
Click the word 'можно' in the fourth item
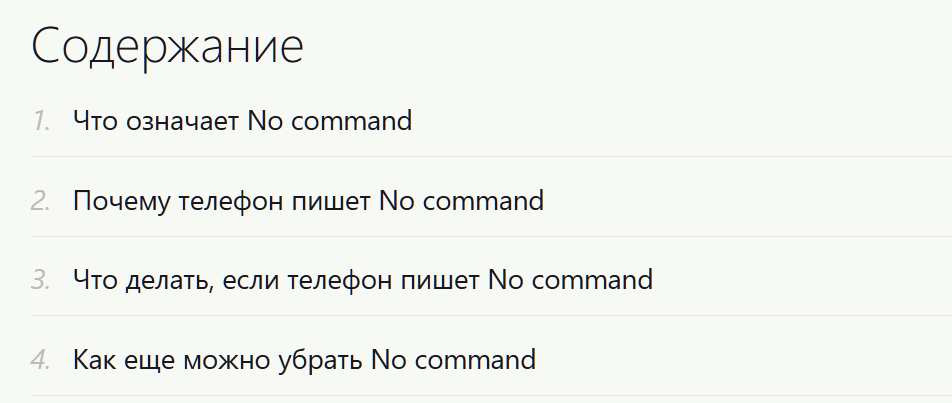coord(227,361)
